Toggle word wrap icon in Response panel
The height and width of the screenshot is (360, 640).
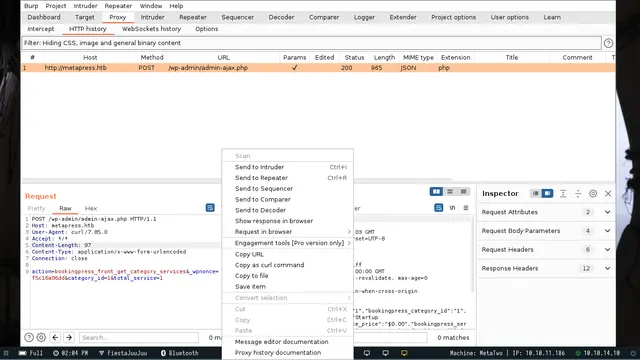click(x=438, y=208)
